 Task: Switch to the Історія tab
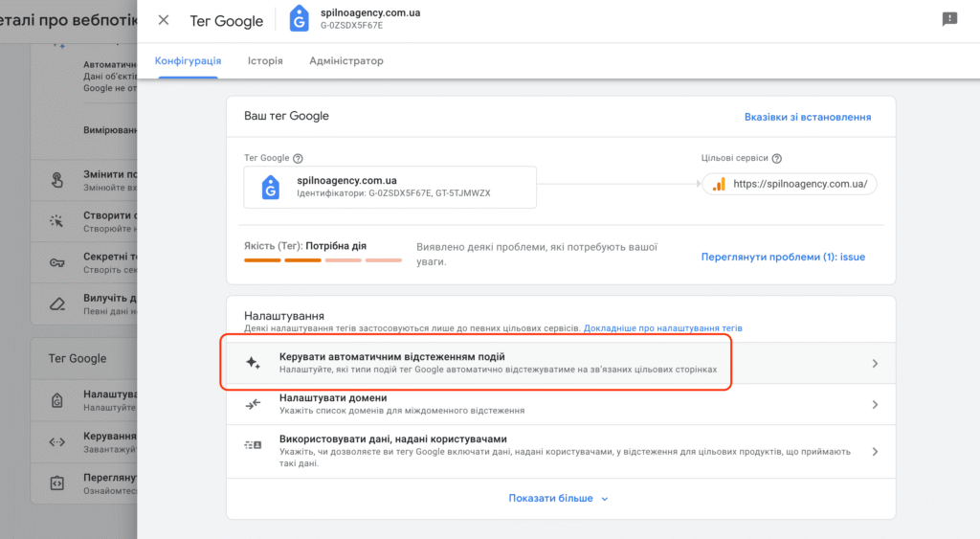(265, 60)
